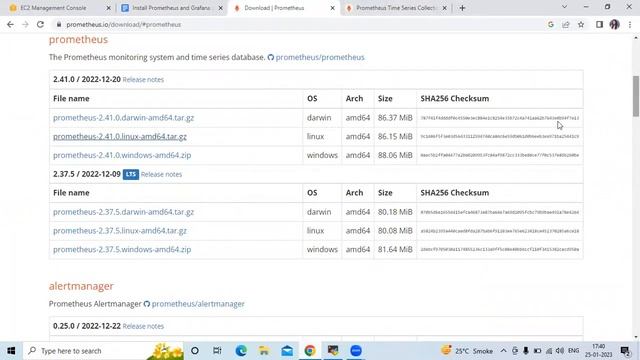Close the EC2 Management Console tab
Viewport: 640px width, 360px height.
(x=108, y=8)
